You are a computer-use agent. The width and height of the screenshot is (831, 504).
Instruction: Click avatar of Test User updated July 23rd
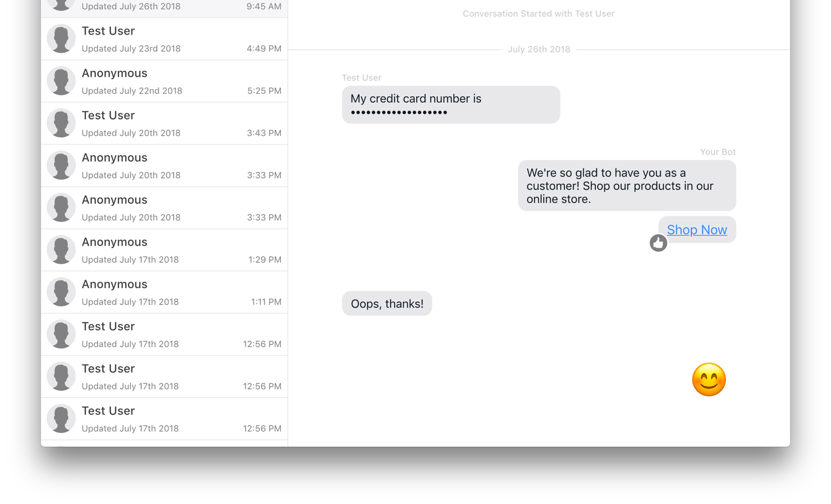coord(61,39)
